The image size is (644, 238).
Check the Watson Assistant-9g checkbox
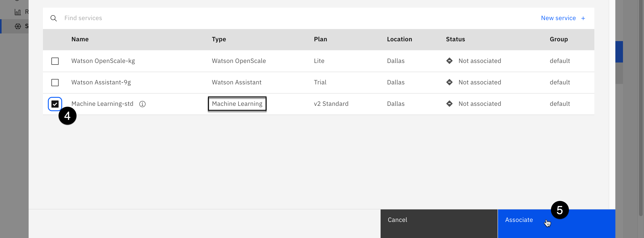pyautogui.click(x=55, y=83)
